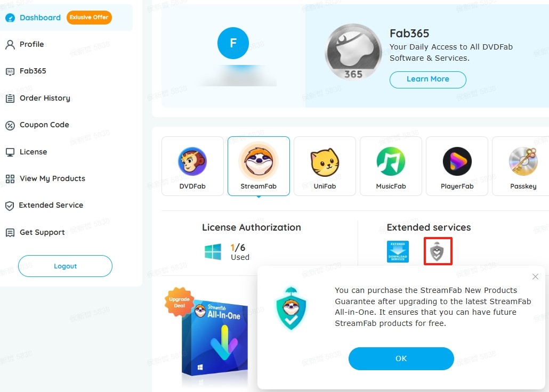
Task: Select the Passkey product icon
Action: tap(523, 161)
